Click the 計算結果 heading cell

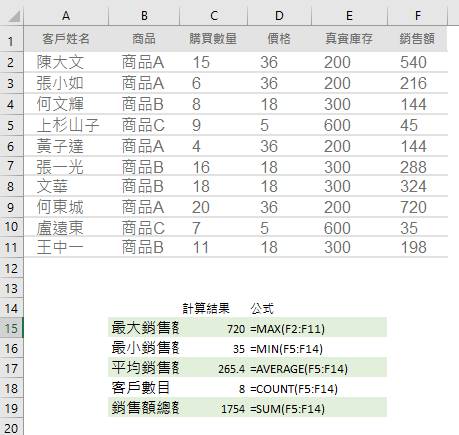pos(214,308)
